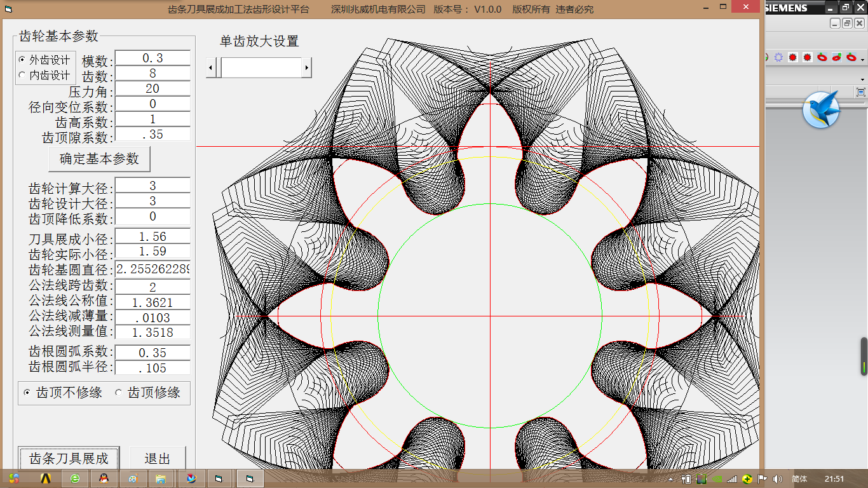The width and height of the screenshot is (868, 488).
Task: Click the 齿根圆弧系数 field showing 0.35
Action: pos(153,353)
